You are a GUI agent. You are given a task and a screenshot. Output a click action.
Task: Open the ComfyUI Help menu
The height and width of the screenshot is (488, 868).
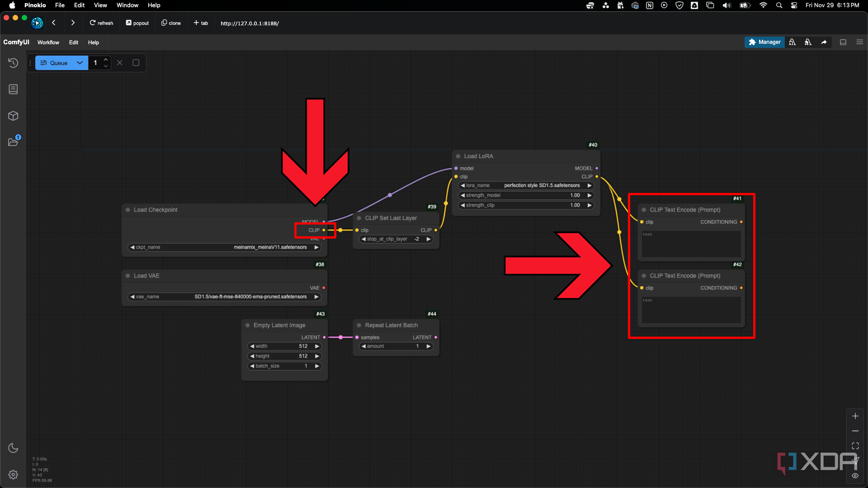[94, 42]
